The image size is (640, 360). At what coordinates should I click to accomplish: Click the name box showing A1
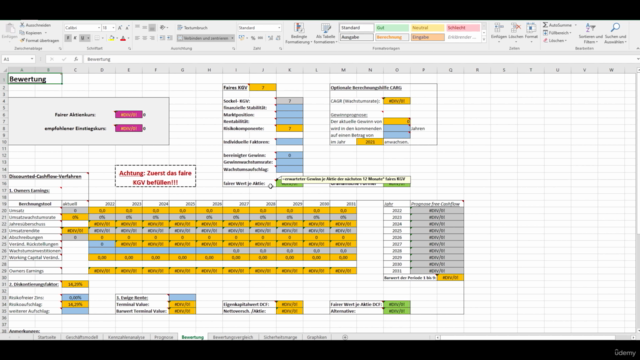tap(18, 59)
